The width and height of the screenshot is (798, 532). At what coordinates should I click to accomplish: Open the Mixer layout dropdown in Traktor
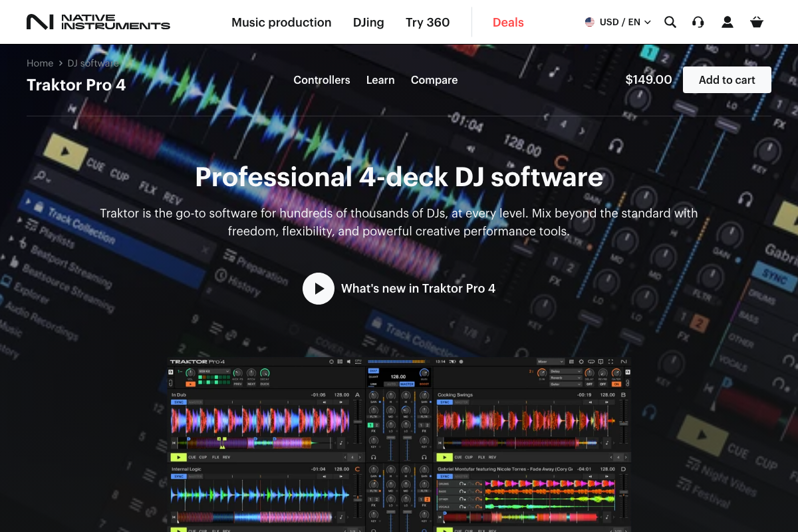[x=551, y=362]
